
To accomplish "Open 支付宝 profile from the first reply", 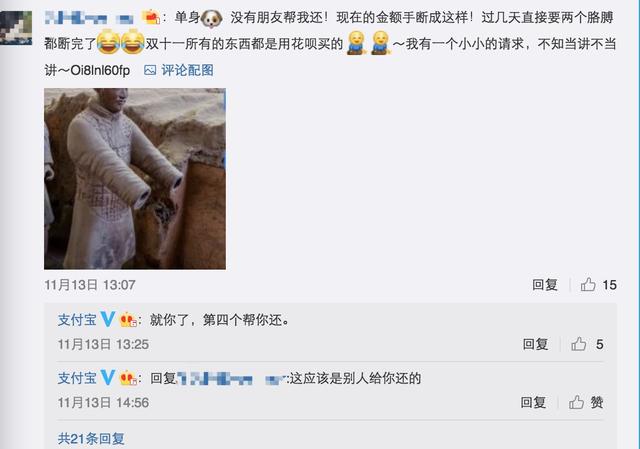I will 77,320.
